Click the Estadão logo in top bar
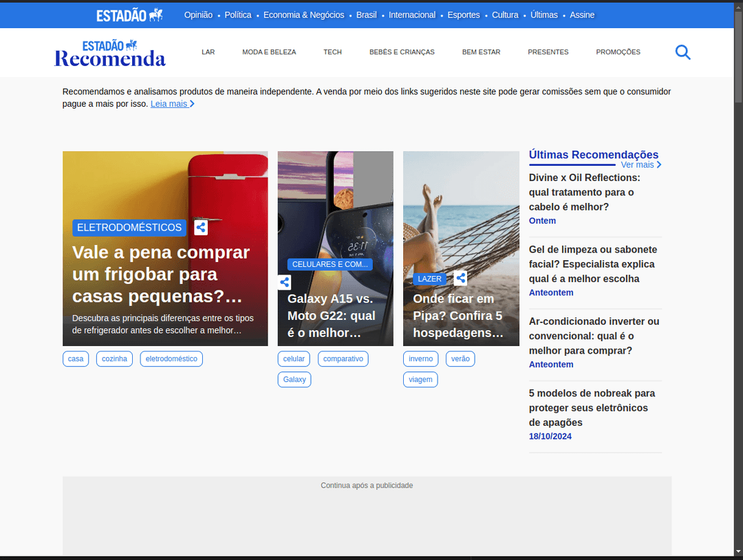This screenshot has width=743, height=560. click(x=129, y=15)
